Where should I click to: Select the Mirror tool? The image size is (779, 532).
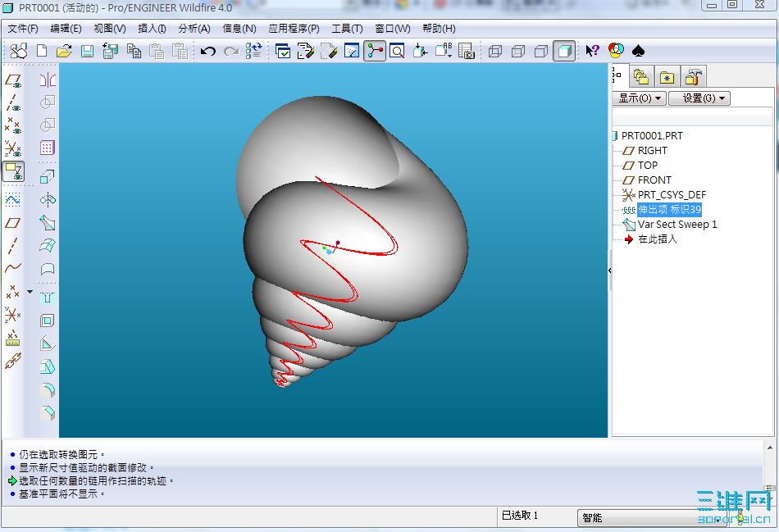48,80
